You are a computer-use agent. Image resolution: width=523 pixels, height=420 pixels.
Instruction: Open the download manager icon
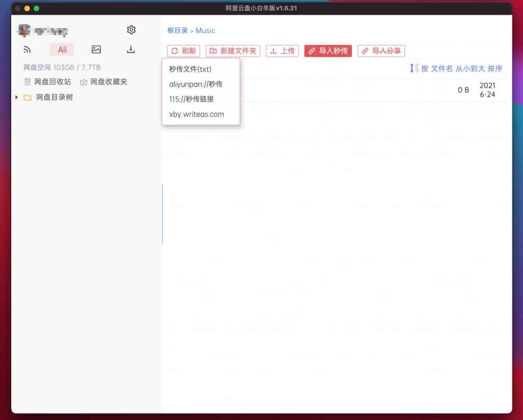[131, 50]
